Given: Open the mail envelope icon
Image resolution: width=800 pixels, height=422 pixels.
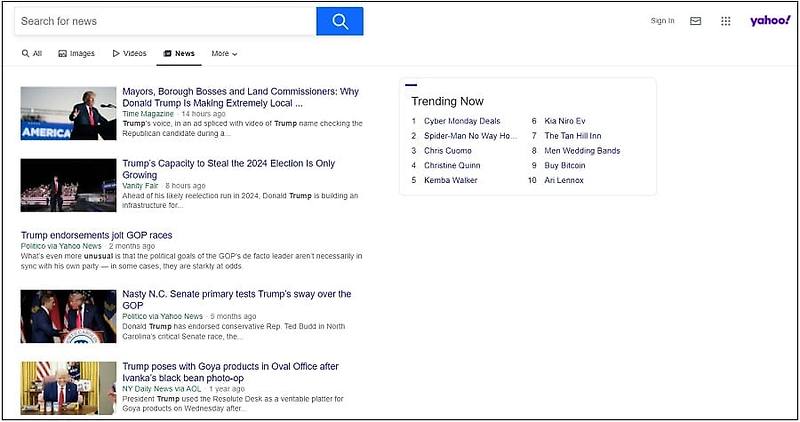Looking at the screenshot, I should coord(695,21).
